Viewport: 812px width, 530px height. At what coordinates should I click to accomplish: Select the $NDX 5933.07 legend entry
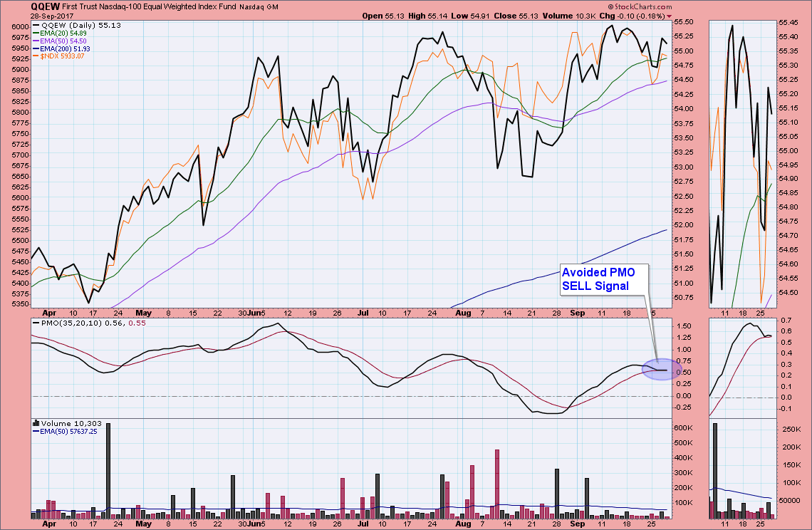[58, 56]
